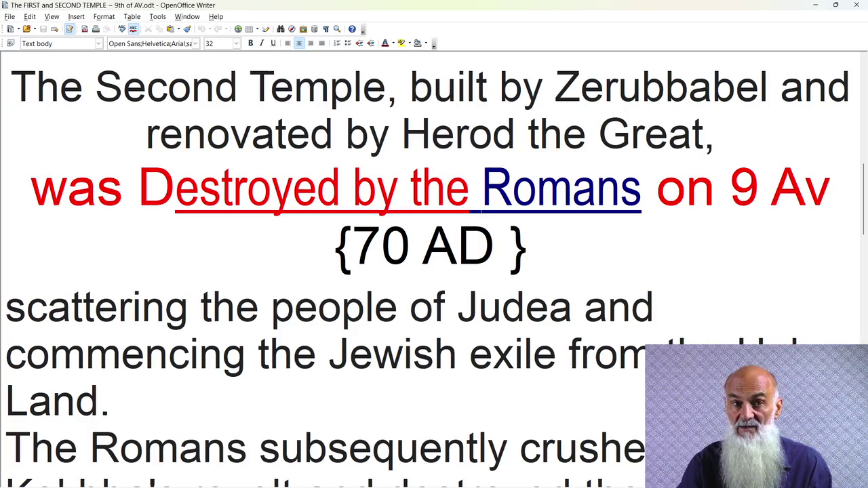The height and width of the screenshot is (488, 868).
Task: Open the OpenOffice Help icon
Action: point(352,29)
